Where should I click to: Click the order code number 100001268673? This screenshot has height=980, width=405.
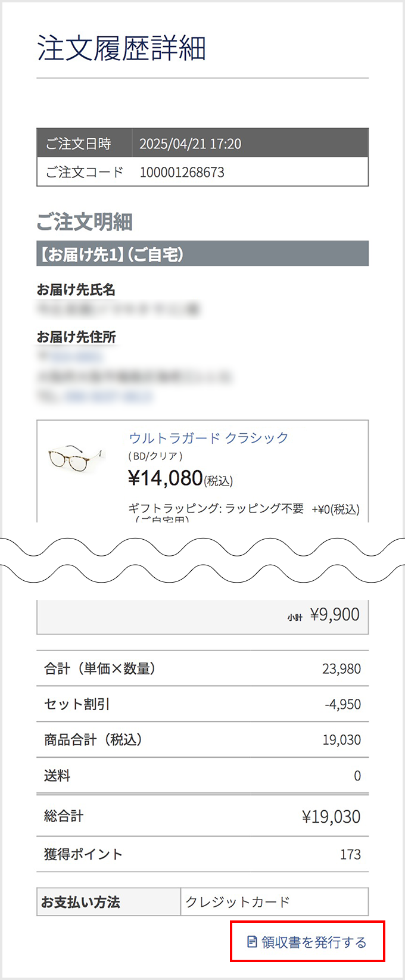[x=182, y=172]
